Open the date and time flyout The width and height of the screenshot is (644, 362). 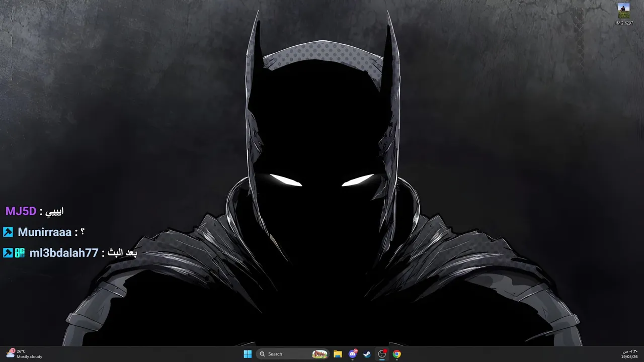pos(629,354)
